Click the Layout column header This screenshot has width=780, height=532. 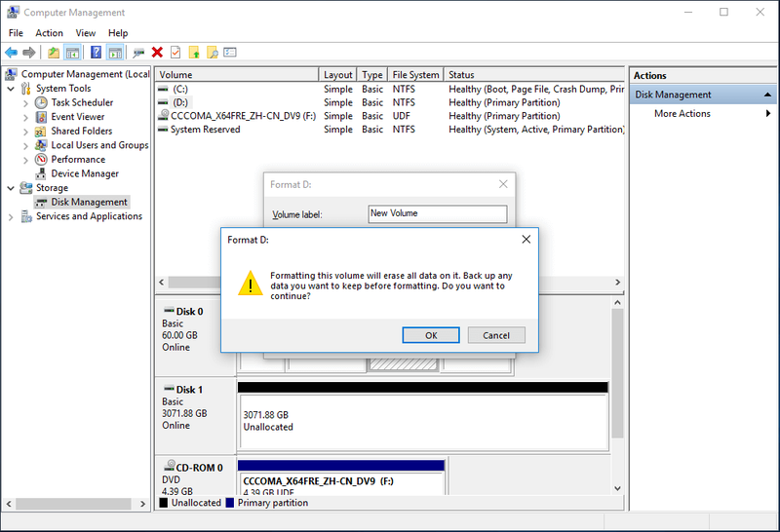[x=337, y=75]
